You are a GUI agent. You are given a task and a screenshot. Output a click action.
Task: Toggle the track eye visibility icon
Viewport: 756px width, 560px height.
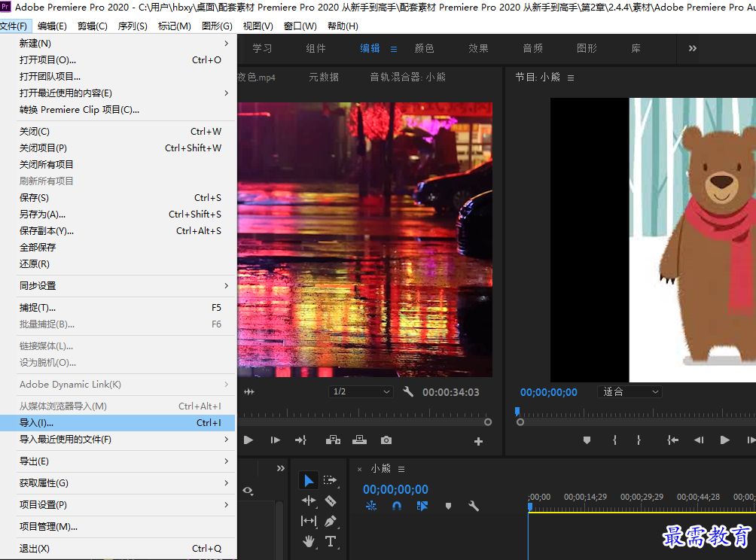click(248, 491)
